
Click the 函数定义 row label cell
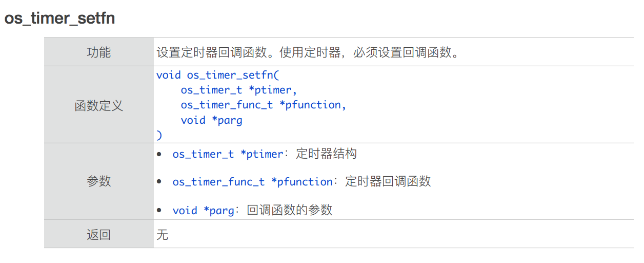98,106
